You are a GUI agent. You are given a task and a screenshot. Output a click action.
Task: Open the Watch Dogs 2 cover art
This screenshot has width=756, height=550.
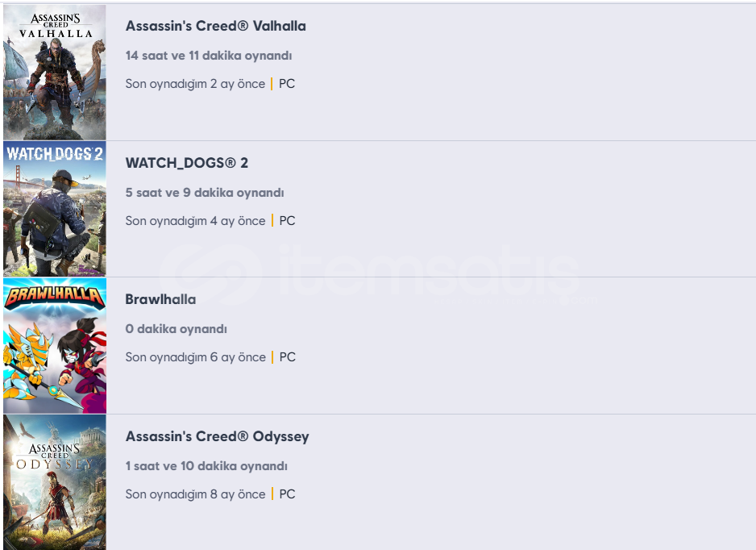pyautogui.click(x=55, y=209)
